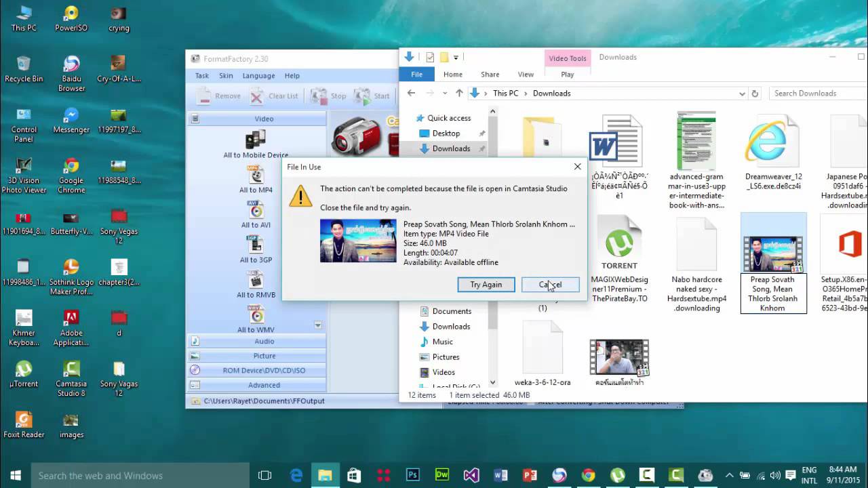Expand the address bar history dropdown
868x488 pixels.
(x=742, y=94)
